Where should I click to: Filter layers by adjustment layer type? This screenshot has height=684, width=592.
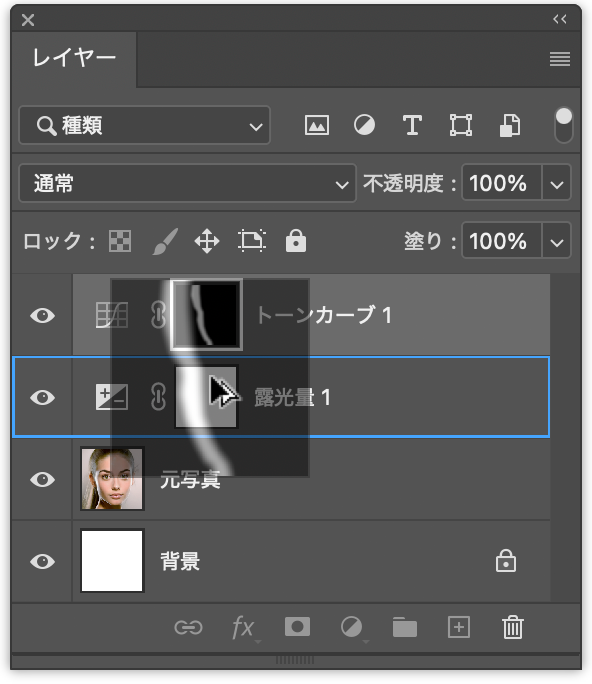pos(364,126)
